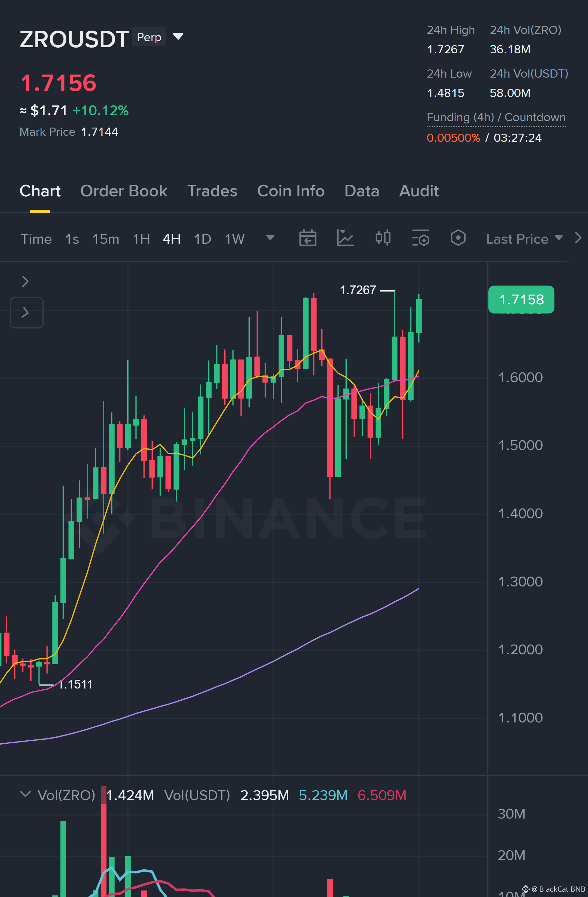Switch the interval to 15m
The image size is (588, 897).
coord(105,239)
